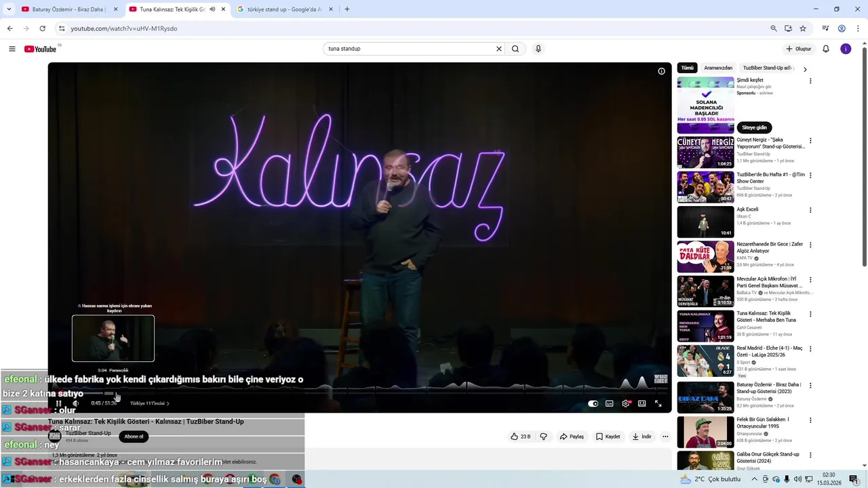Open Real Madrid - Elche thumbnail
Screen dimensions: 868x488
coord(705,361)
